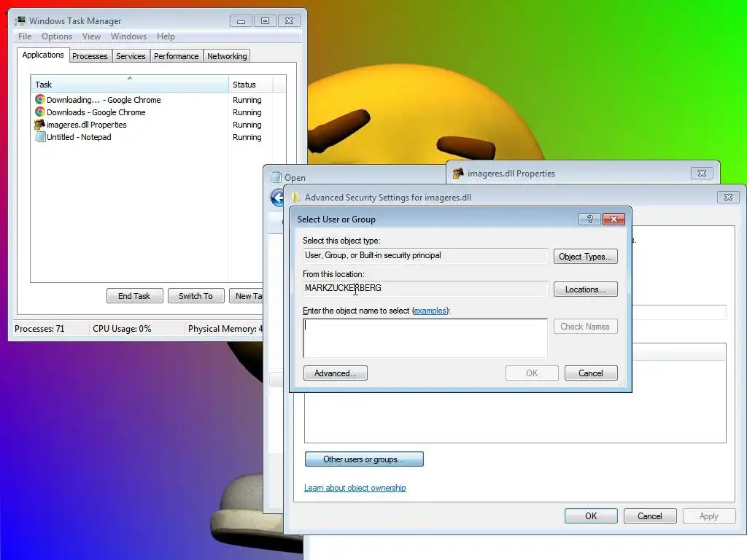Open the Locations dialog

pos(586,289)
